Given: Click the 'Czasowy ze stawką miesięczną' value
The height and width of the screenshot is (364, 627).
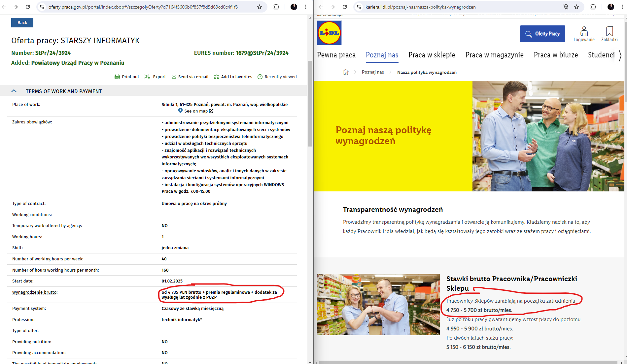Looking at the screenshot, I should 192,309.
